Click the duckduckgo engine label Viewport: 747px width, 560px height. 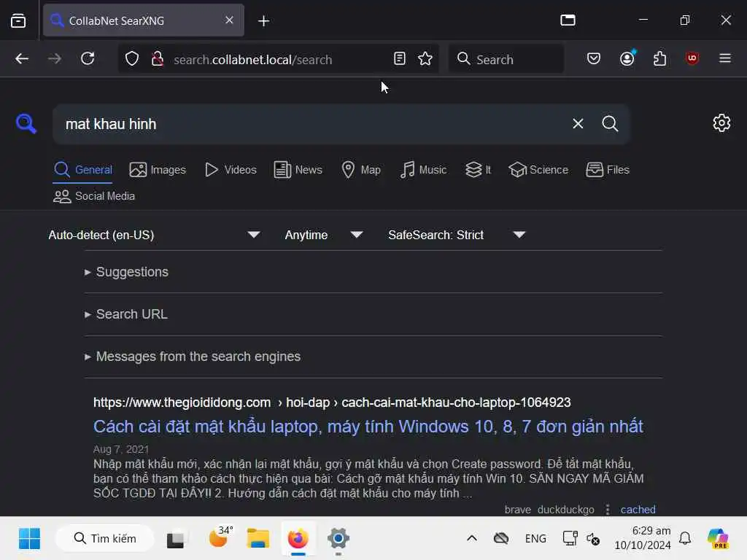point(566,510)
